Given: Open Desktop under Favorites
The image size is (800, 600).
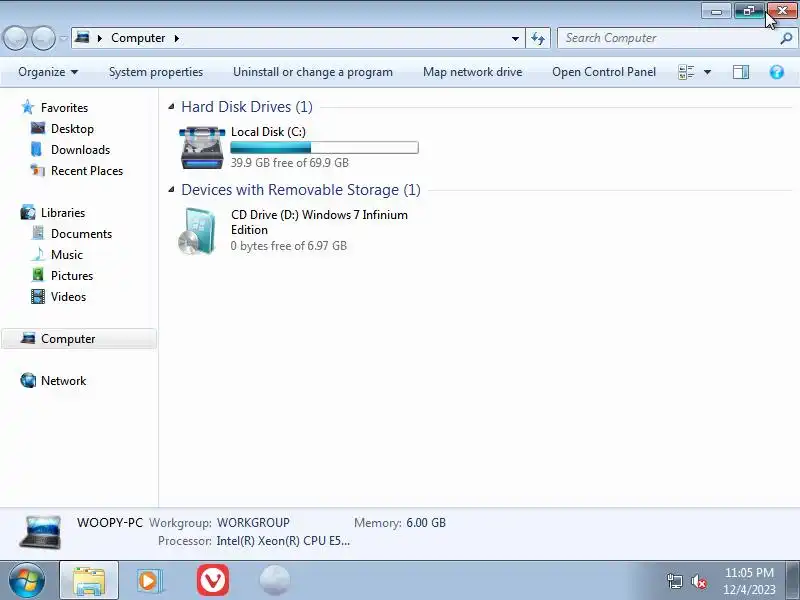Looking at the screenshot, I should [x=72, y=129].
